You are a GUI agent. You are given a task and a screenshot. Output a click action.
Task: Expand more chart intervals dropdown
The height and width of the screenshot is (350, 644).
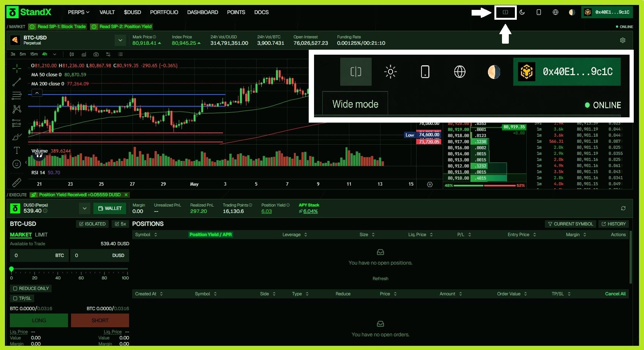(x=55, y=54)
